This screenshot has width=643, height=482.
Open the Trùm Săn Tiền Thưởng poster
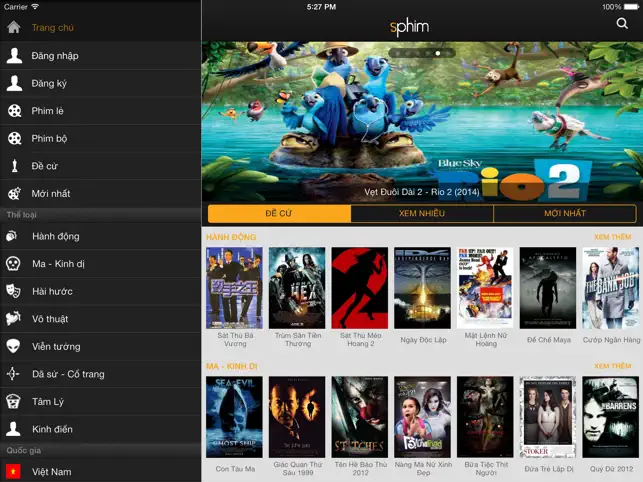[297, 288]
